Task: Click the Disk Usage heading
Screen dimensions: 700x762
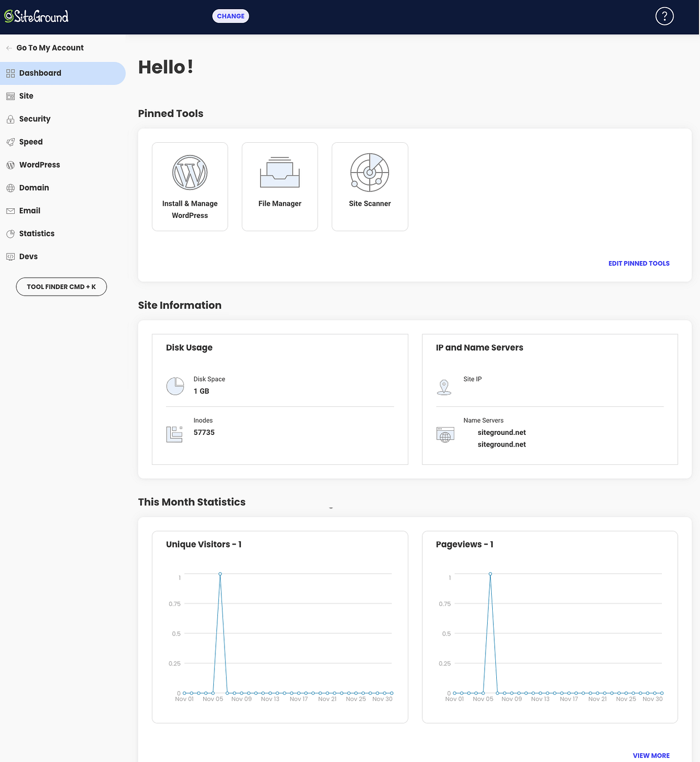Action: [189, 347]
